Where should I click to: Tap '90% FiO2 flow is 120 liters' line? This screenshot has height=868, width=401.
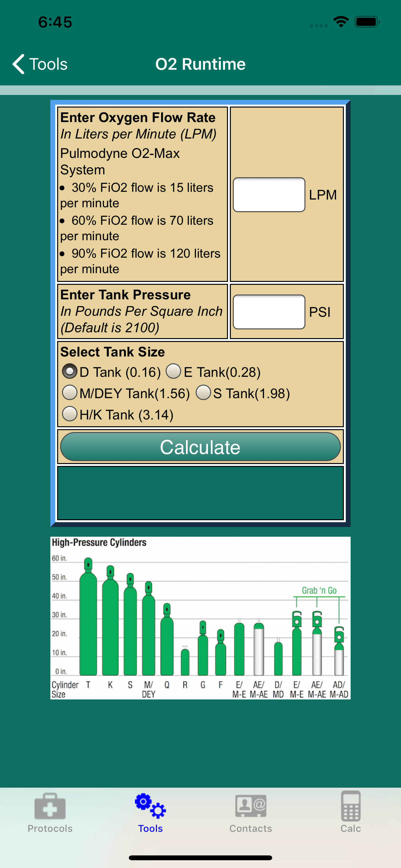tap(146, 253)
